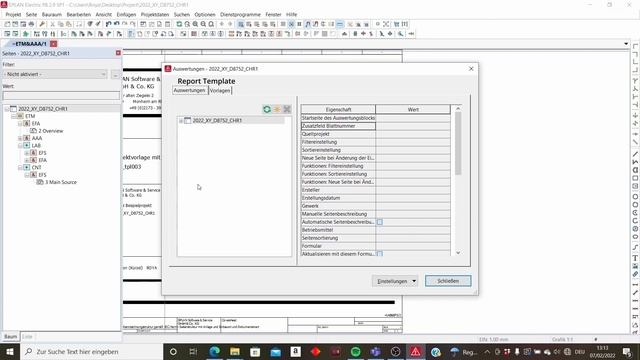
Task: Click the ellipsis button beside the Filter dropdown
Action: (116, 74)
